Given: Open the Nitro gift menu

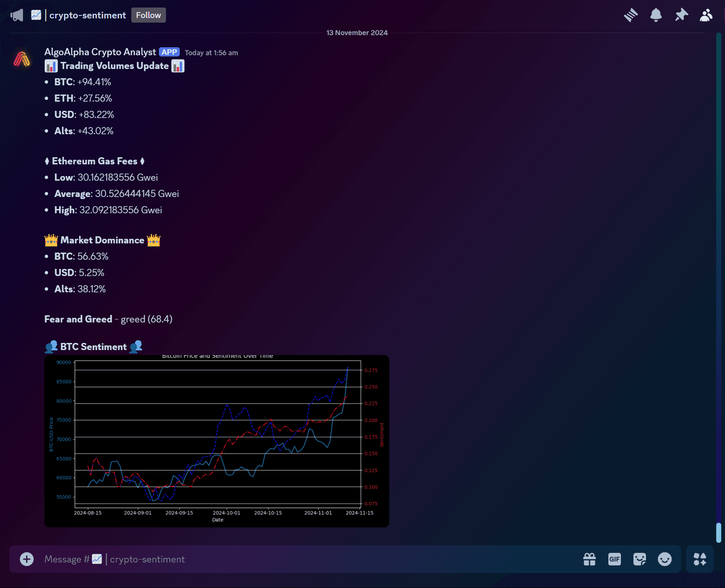Looking at the screenshot, I should click(x=590, y=559).
